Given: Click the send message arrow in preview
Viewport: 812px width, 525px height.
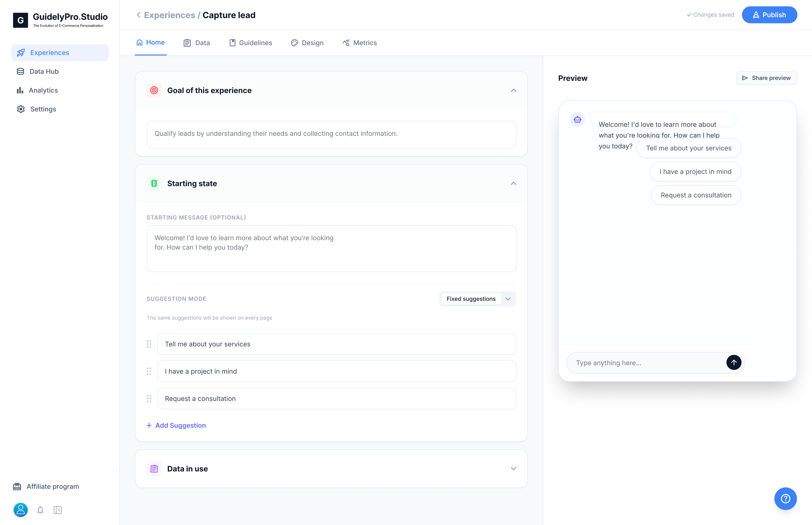Looking at the screenshot, I should 734,362.
